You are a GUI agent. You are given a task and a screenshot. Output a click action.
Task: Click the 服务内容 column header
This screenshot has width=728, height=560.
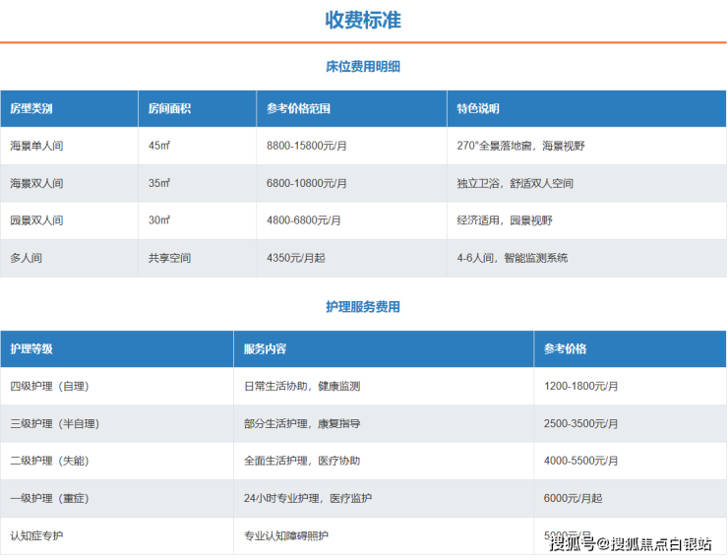pyautogui.click(x=266, y=348)
